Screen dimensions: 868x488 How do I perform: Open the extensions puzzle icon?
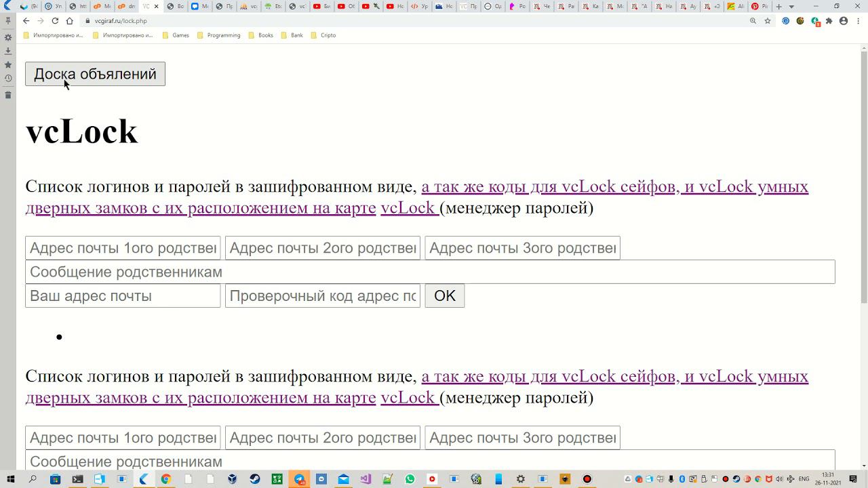coord(829,21)
